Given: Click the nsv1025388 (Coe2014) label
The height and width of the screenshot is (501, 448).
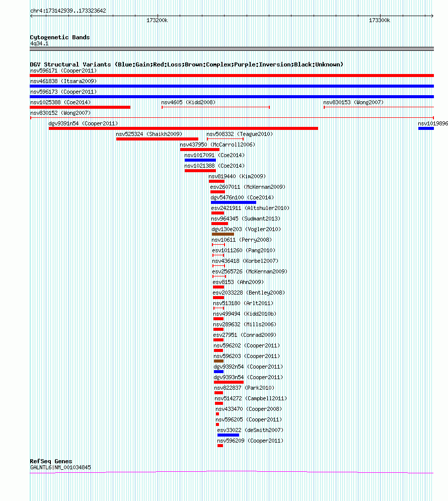Looking at the screenshot, I should (60, 102).
